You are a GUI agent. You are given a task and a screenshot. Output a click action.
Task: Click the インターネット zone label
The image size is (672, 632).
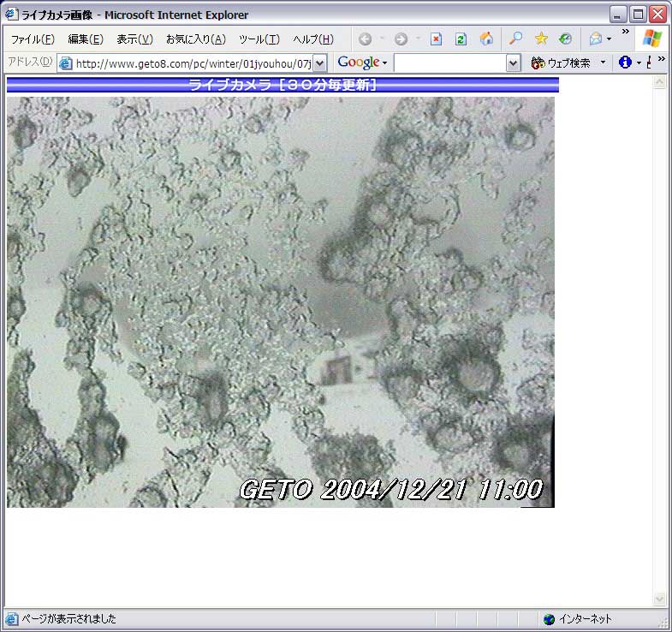pyautogui.click(x=585, y=619)
